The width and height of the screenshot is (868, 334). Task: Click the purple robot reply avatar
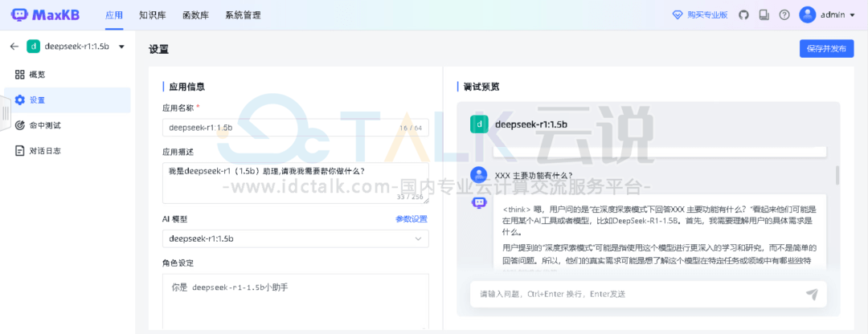478,203
